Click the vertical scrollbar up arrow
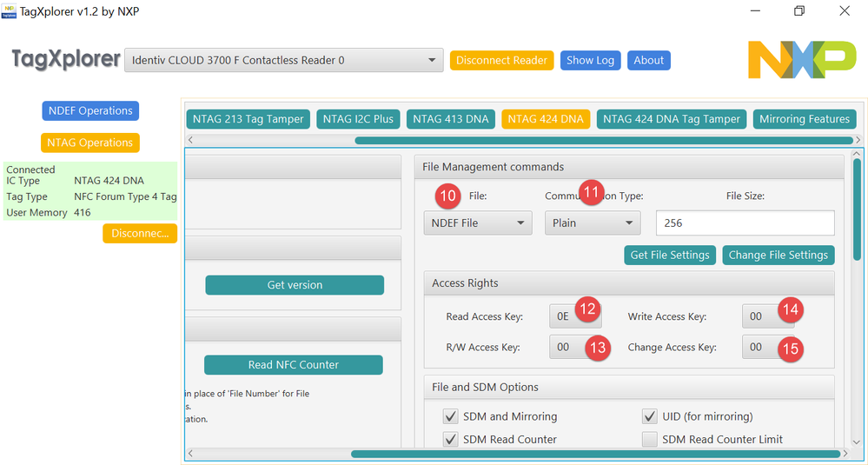The height and width of the screenshot is (465, 868). (x=857, y=153)
